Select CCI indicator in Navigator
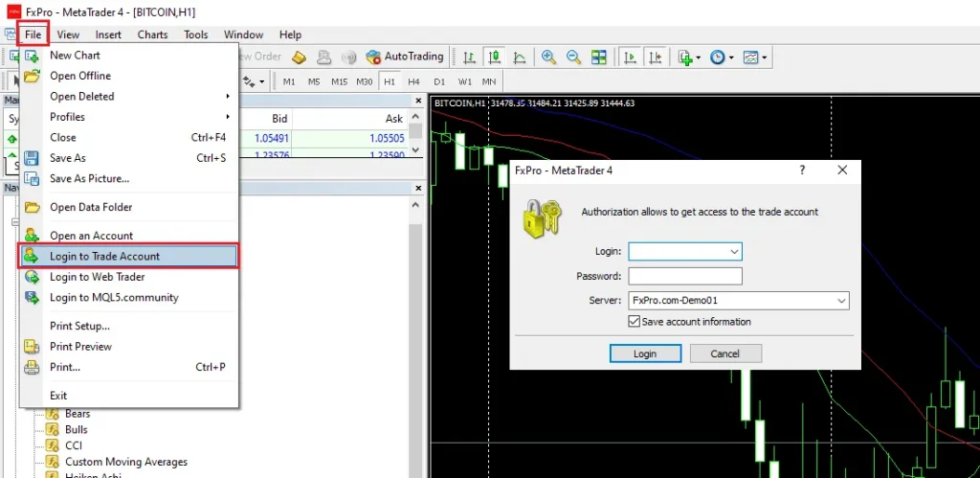Image resolution: width=980 pixels, height=478 pixels. tap(74, 445)
